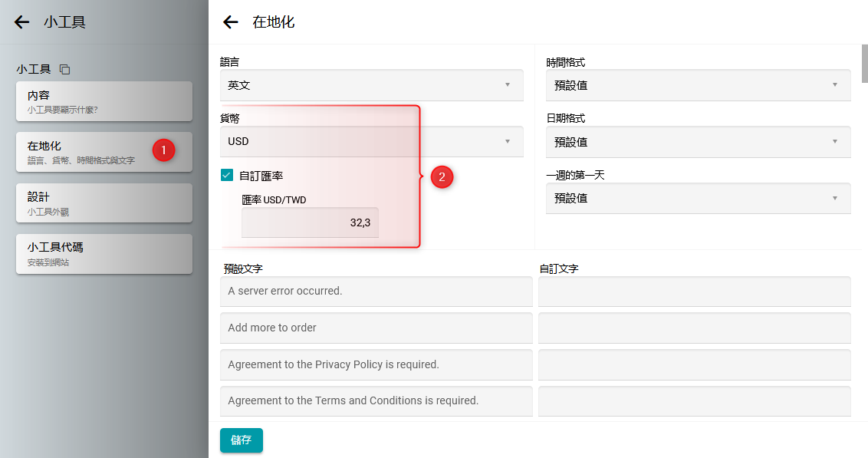The width and height of the screenshot is (868, 458).
Task: Open the 貨幣 dropdown showing USD
Action: [x=371, y=142]
